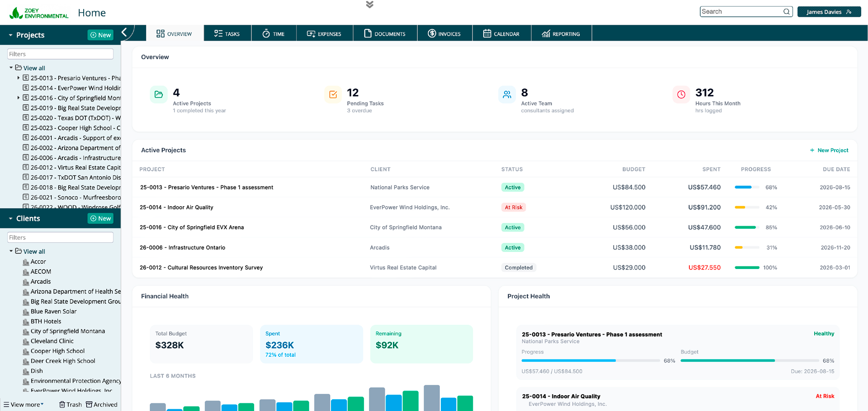
Task: Click the search magnifier icon
Action: 787,12
